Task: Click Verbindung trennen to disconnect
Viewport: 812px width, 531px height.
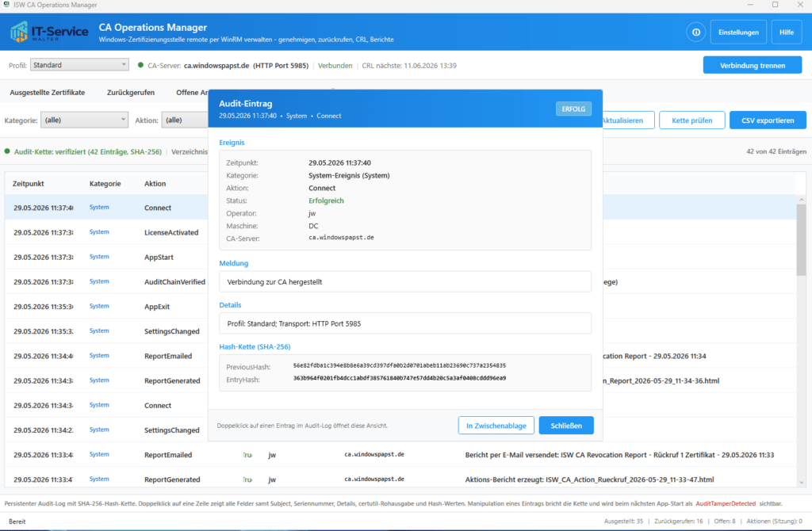Action: [x=753, y=65]
